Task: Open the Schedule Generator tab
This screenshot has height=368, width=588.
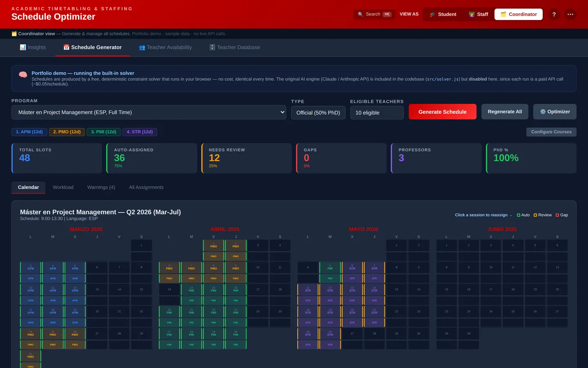Action: click(x=92, y=47)
